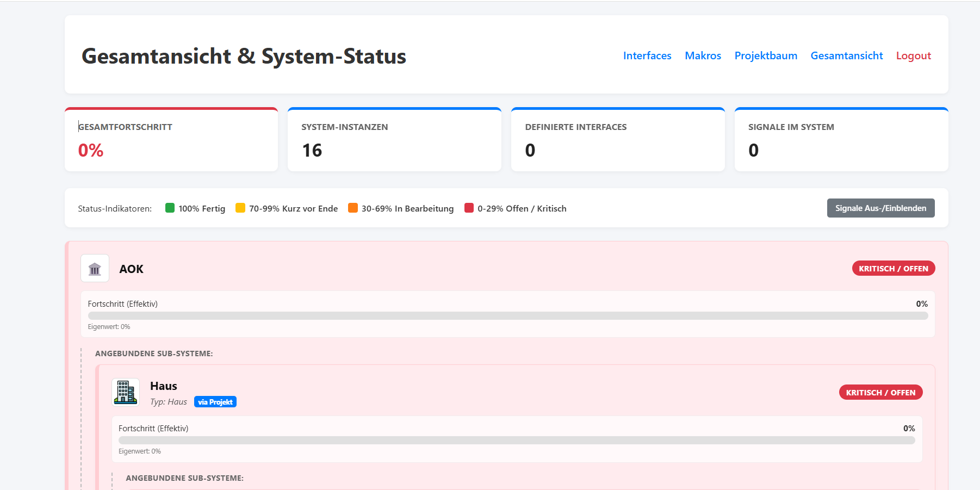Image resolution: width=980 pixels, height=490 pixels.
Task: Click the Status-Indikatoren: label
Action: [x=115, y=208]
